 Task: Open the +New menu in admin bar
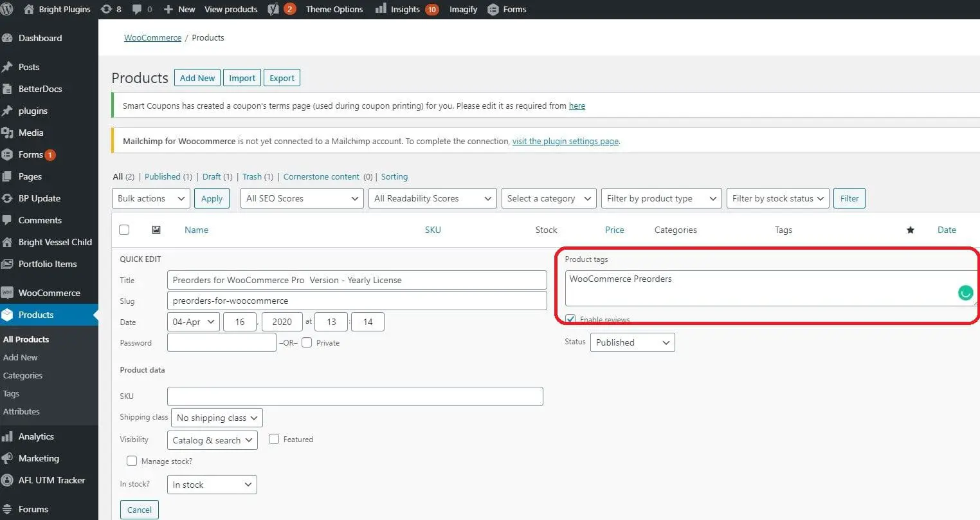coord(179,9)
